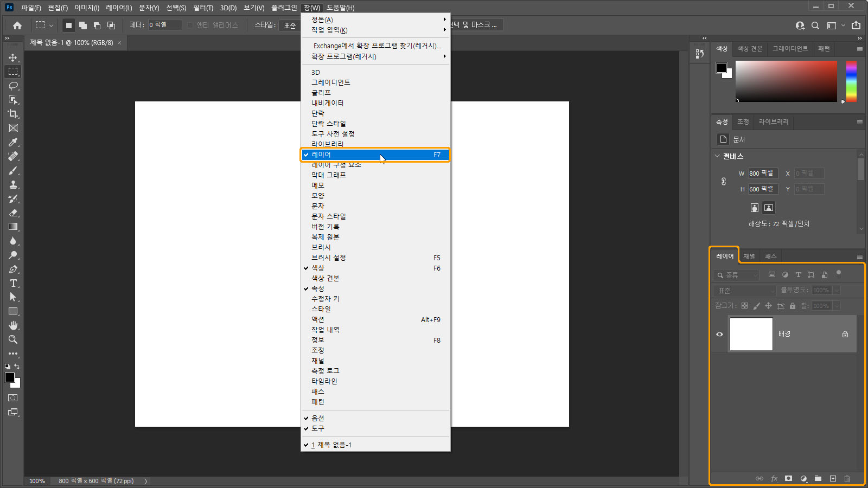Delete layer using trash icon
868x488 pixels.
[x=847, y=478]
